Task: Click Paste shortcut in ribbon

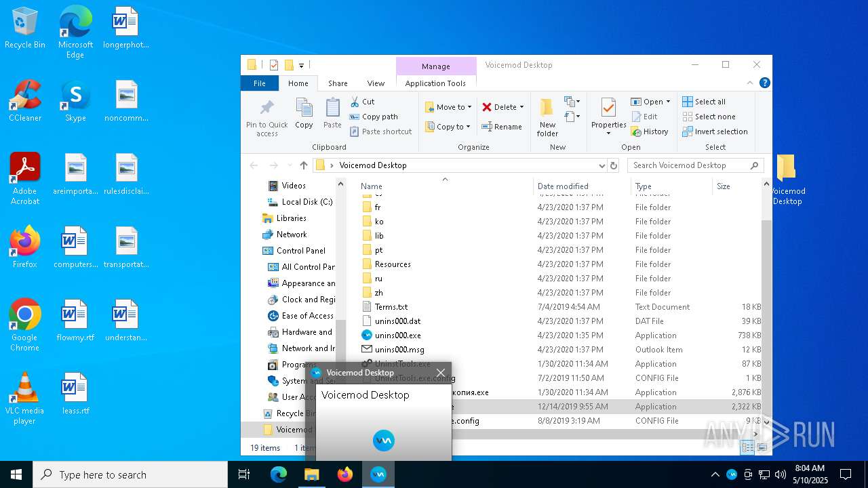Action: tap(380, 131)
